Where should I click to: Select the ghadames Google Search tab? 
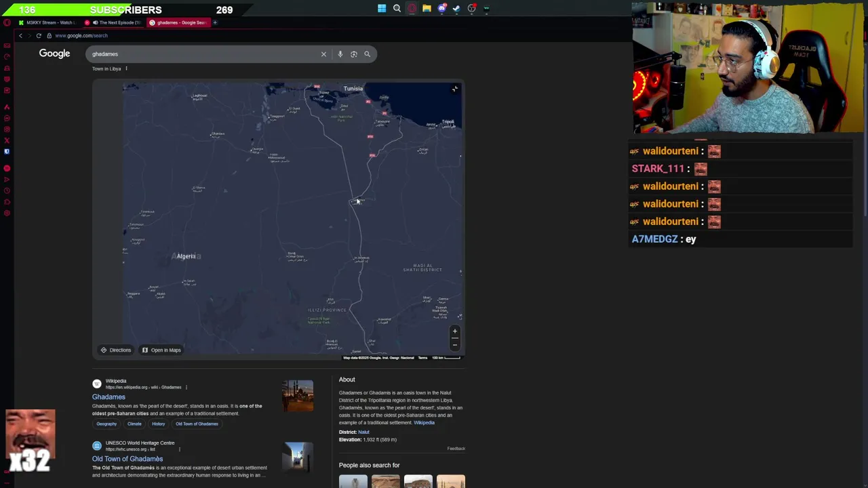pyautogui.click(x=178, y=22)
